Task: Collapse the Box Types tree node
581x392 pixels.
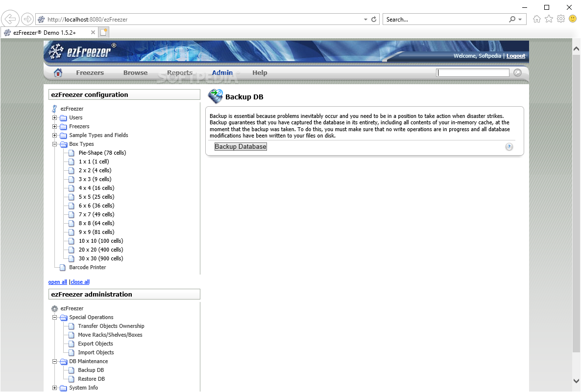Action: click(54, 144)
